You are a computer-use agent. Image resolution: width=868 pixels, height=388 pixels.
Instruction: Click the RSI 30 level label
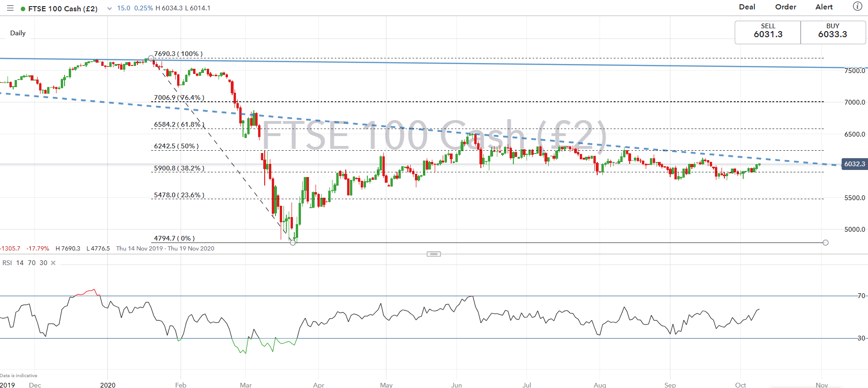[x=861, y=338]
